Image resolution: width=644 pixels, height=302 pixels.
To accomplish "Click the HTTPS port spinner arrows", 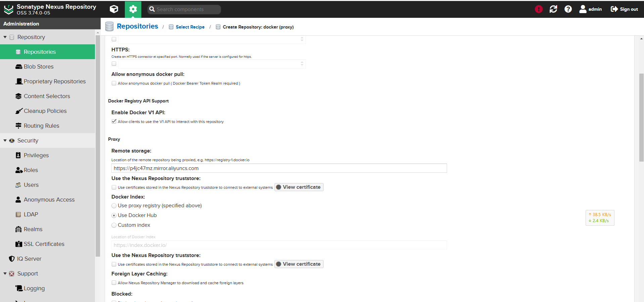I will (x=302, y=64).
